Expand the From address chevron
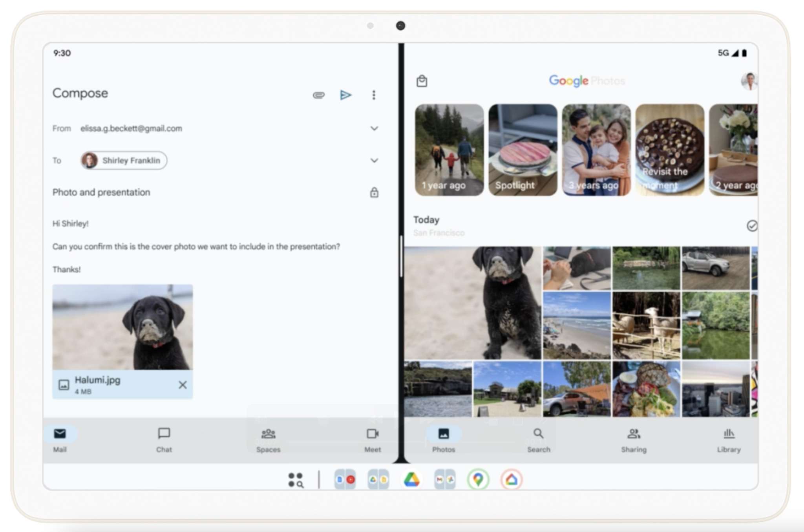804x532 pixels. point(374,128)
